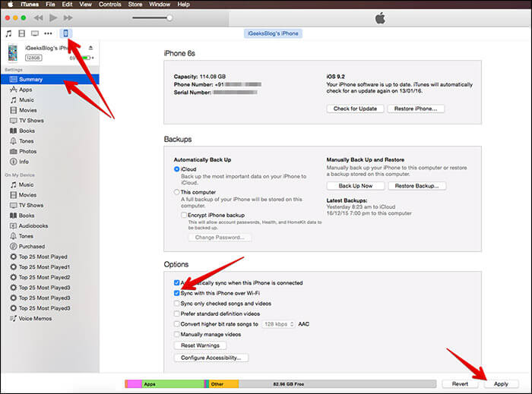Open the View menu
This screenshot has width=532, height=394.
point(85,5)
